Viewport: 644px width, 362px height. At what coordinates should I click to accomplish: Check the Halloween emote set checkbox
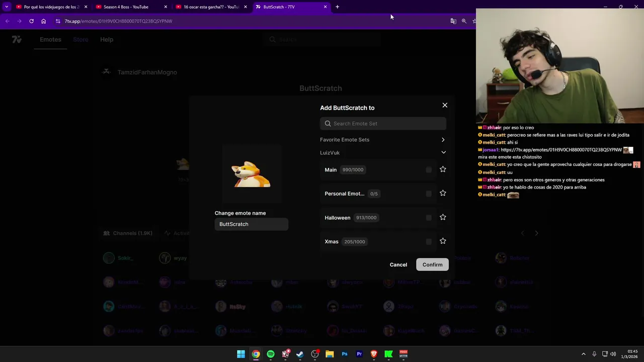click(x=429, y=218)
